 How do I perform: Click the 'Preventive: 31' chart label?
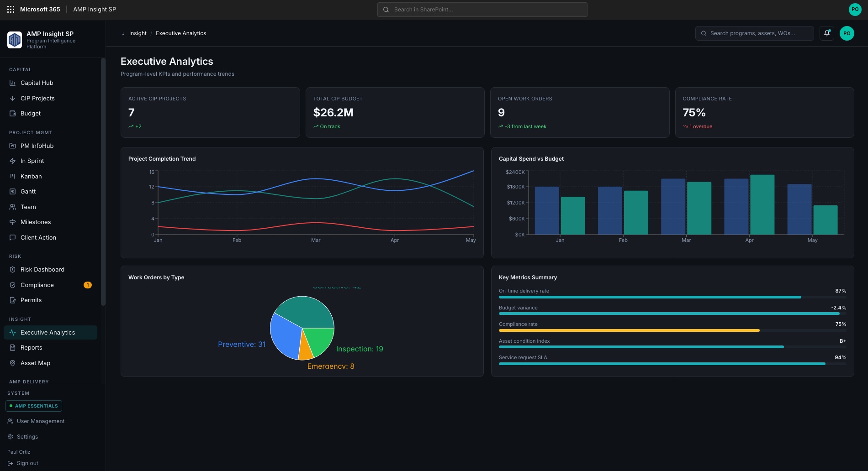click(x=242, y=344)
